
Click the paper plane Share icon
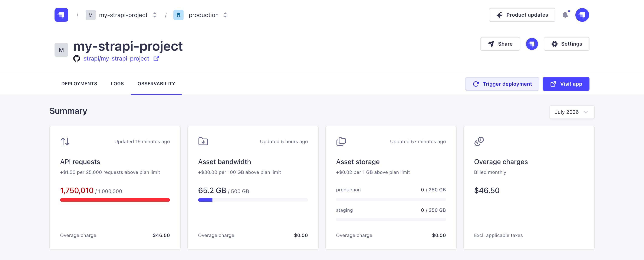[491, 44]
